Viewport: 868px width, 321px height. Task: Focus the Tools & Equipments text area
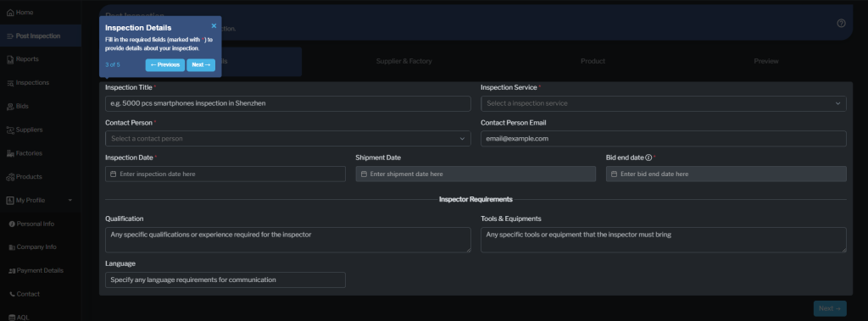pos(663,240)
